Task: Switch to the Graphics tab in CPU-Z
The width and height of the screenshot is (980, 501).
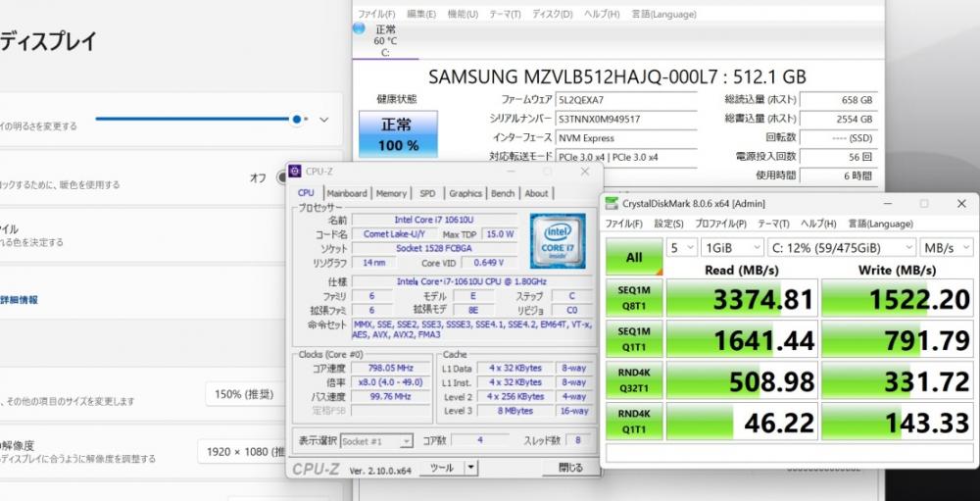Action: (465, 193)
